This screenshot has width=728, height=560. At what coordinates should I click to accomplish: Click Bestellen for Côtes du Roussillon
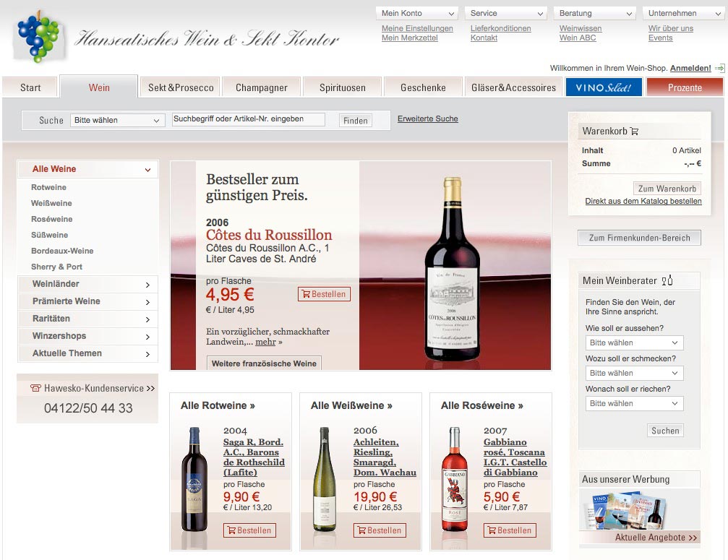pyautogui.click(x=324, y=294)
